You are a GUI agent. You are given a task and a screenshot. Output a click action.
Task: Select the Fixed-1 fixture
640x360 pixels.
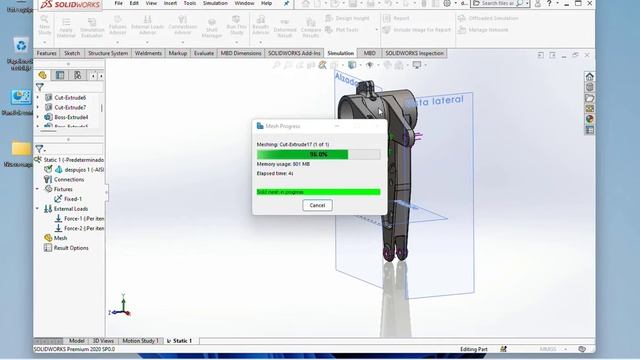68,199
